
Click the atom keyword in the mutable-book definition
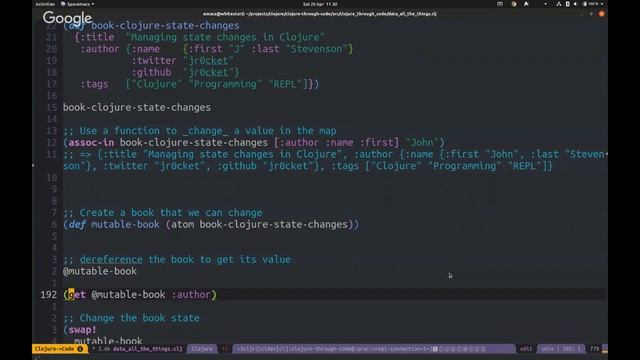pos(182,224)
